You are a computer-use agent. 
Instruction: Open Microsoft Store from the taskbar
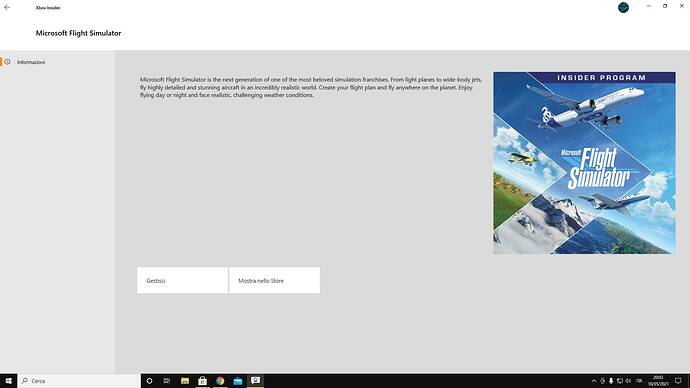(202, 381)
